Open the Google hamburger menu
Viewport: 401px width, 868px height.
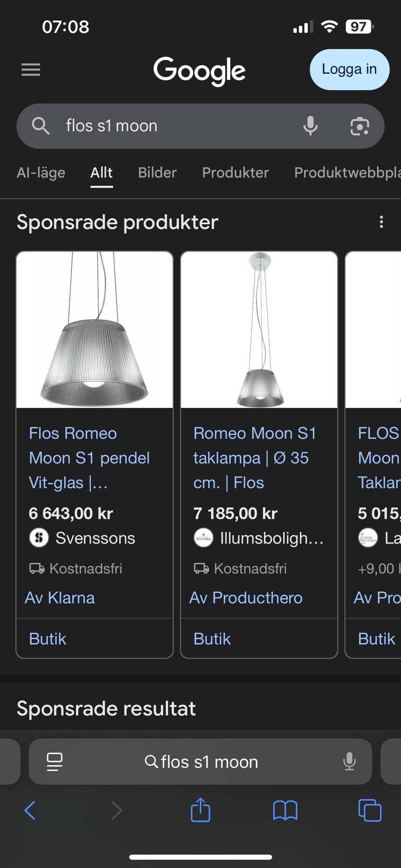31,69
